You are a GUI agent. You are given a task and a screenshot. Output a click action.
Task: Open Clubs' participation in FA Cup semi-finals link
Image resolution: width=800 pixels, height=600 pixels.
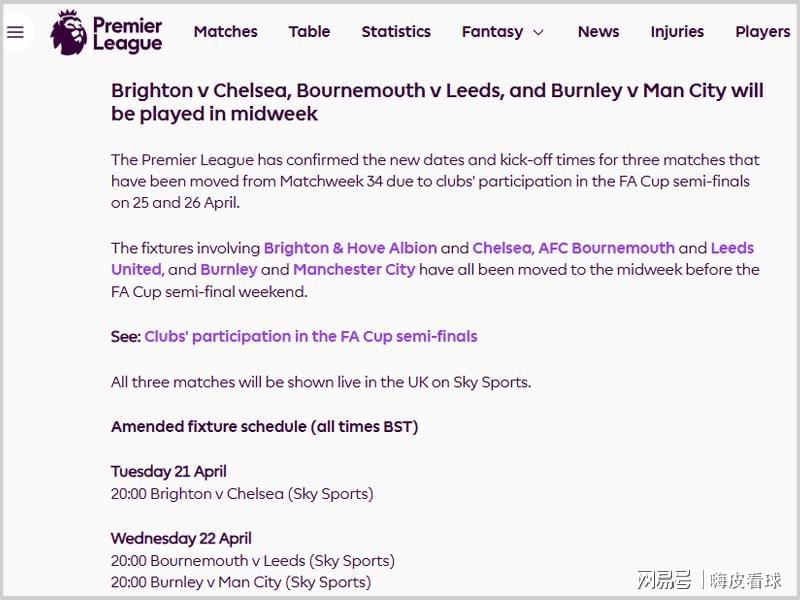(x=311, y=337)
